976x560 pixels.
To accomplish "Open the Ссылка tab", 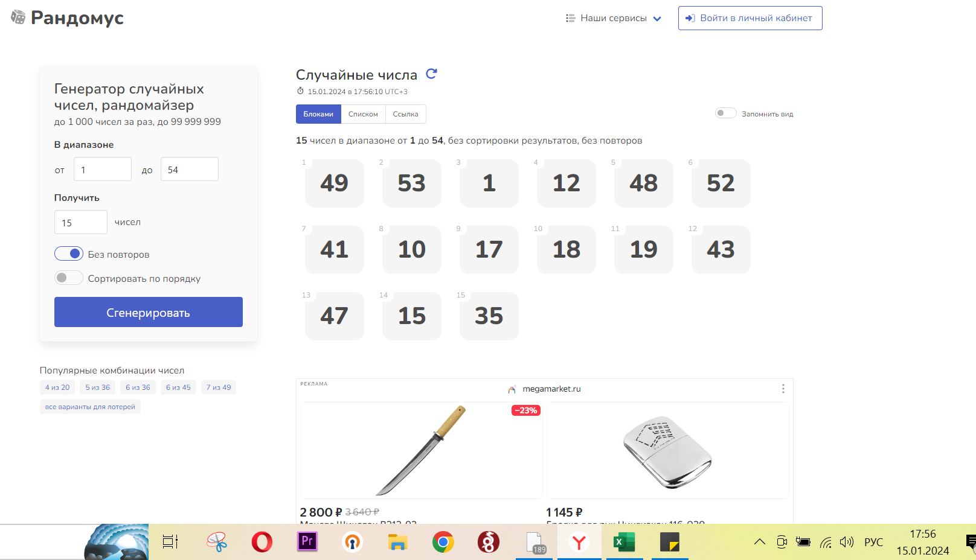I will [405, 114].
